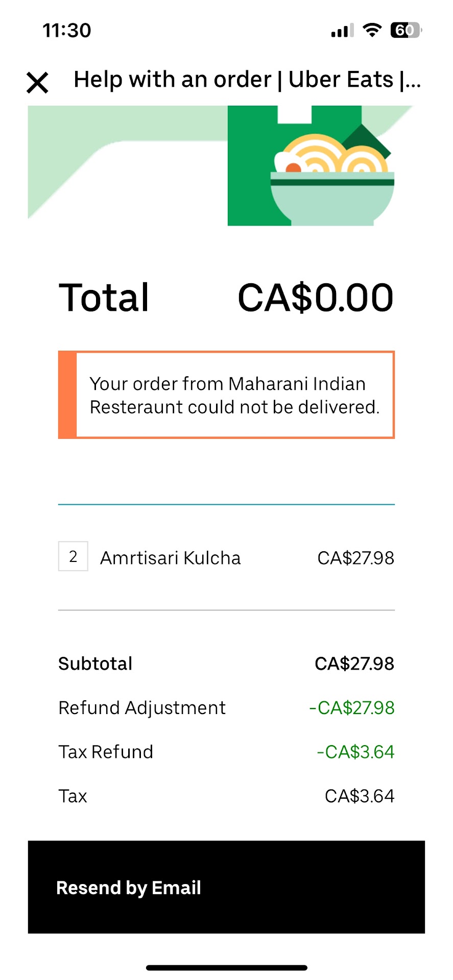Tap the cellular signal bars icon
Screen dimensions: 453x980
point(342,31)
